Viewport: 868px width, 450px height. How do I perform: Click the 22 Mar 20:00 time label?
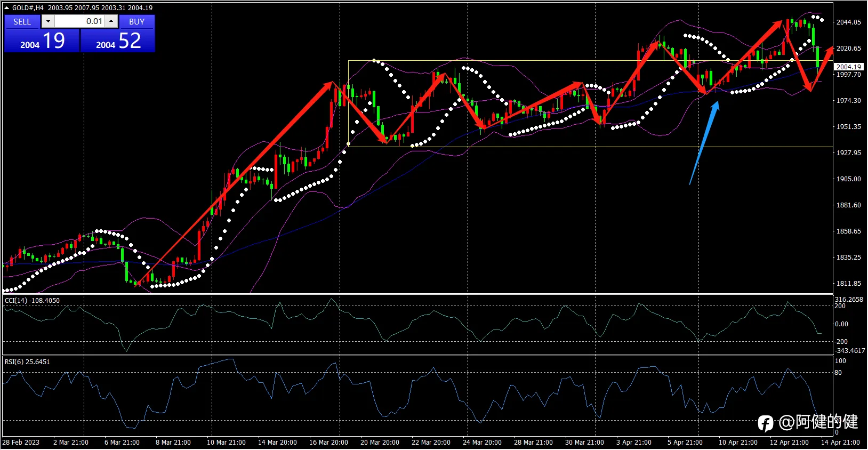click(x=431, y=443)
